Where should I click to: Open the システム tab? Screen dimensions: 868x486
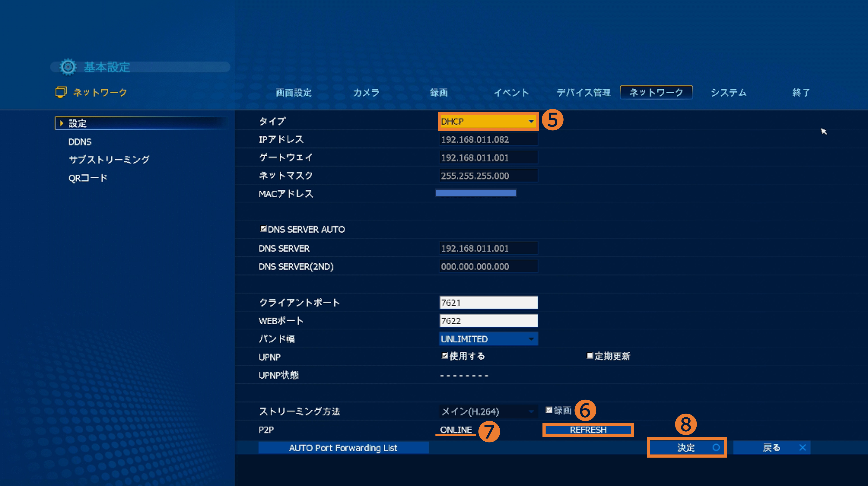click(x=729, y=93)
